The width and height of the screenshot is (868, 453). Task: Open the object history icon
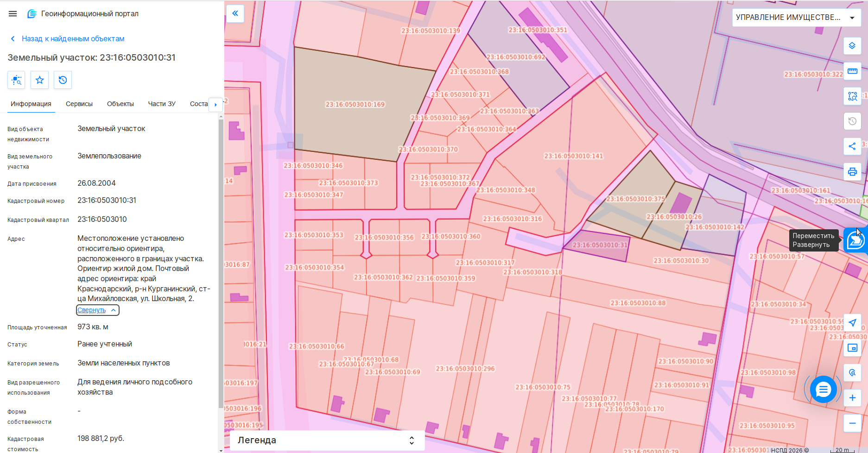click(x=63, y=80)
